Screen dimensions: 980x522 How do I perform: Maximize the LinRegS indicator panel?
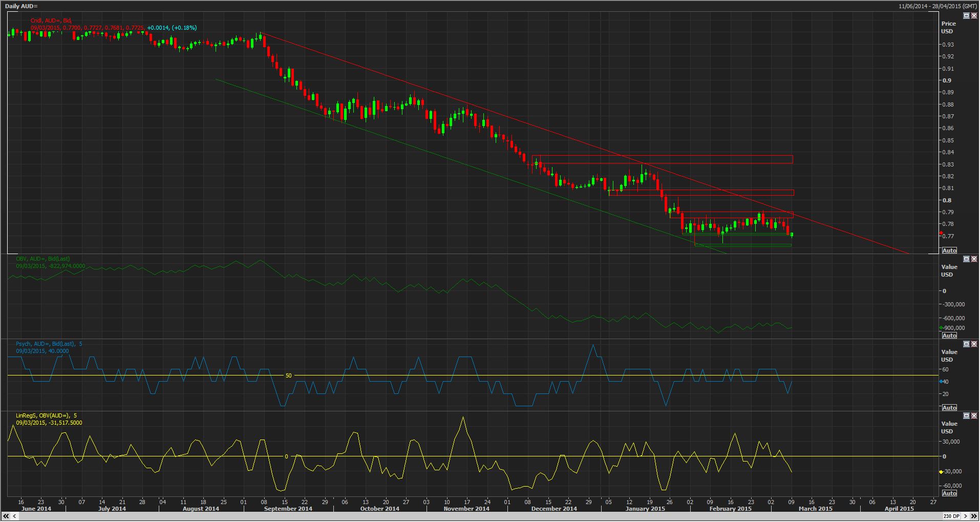click(966, 416)
